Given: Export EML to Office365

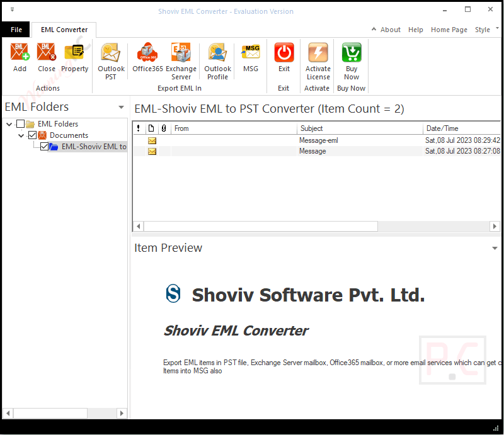Looking at the screenshot, I should pyautogui.click(x=147, y=52).
